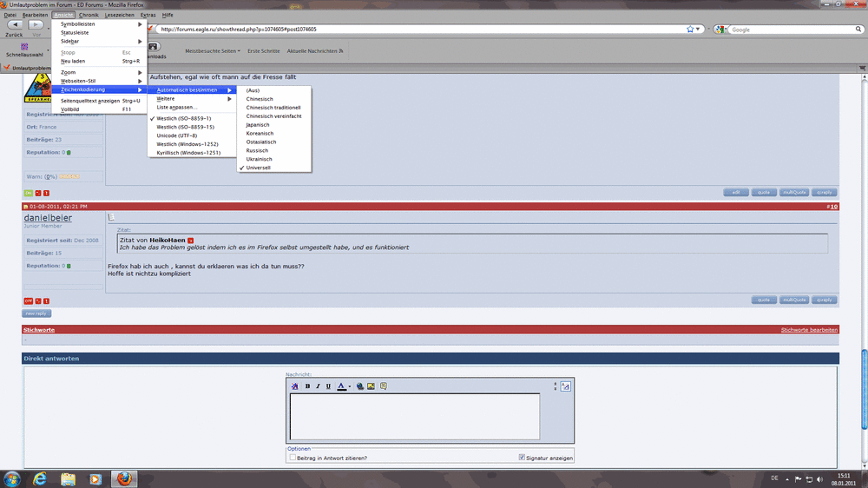Screen dimensions: 868x488
Task: Open Windows Explorer folder from the taskbar
Action: (x=68, y=479)
